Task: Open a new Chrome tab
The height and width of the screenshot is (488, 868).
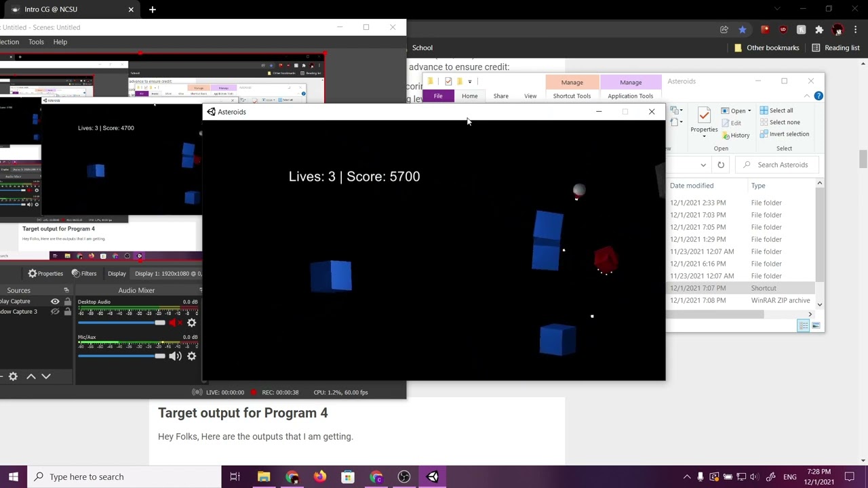Action: coord(153,9)
